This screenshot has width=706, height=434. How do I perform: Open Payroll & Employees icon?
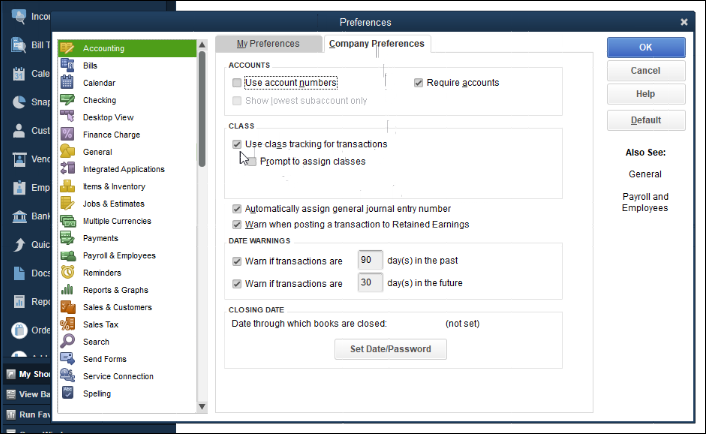68,255
